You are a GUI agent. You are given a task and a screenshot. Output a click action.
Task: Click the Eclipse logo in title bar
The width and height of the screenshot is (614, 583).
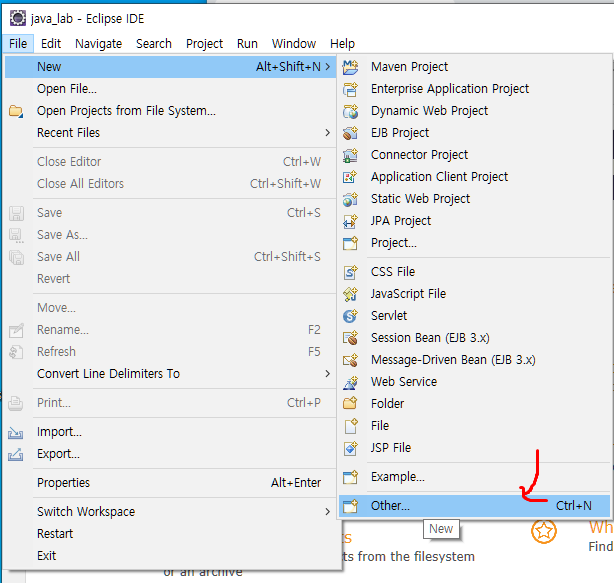click(x=18, y=18)
